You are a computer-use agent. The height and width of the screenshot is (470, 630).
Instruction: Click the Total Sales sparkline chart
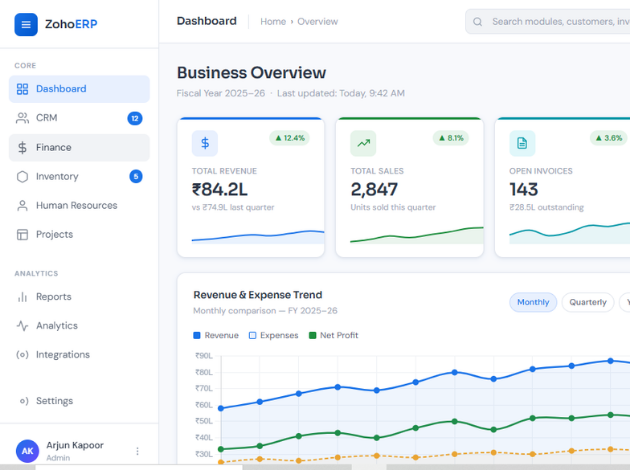click(x=417, y=235)
